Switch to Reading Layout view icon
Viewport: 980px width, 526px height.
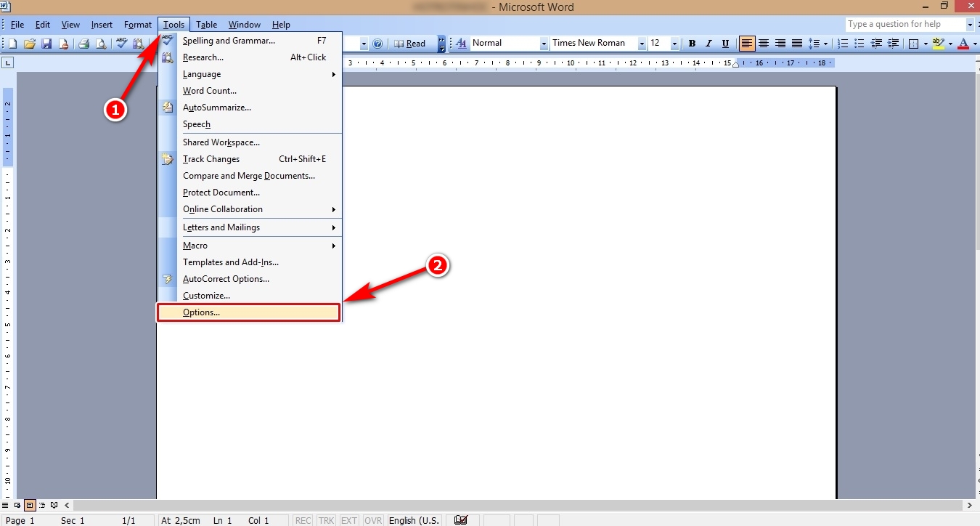[x=54, y=505]
